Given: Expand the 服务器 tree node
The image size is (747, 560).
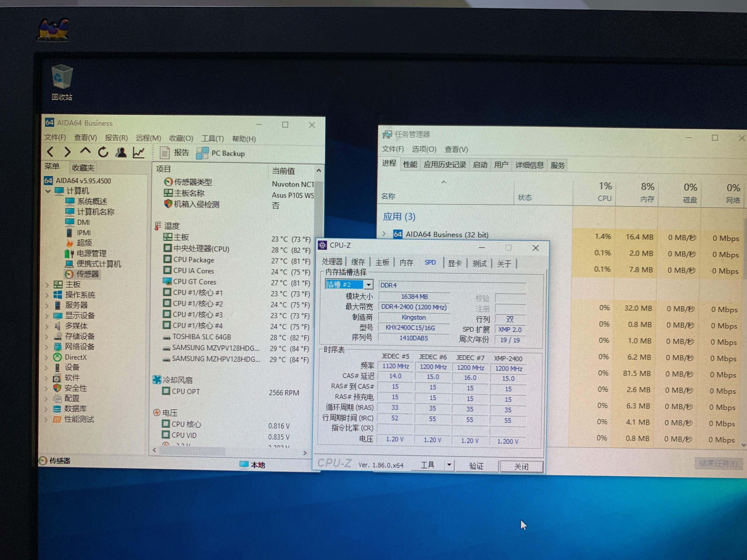Looking at the screenshot, I should 47,306.
